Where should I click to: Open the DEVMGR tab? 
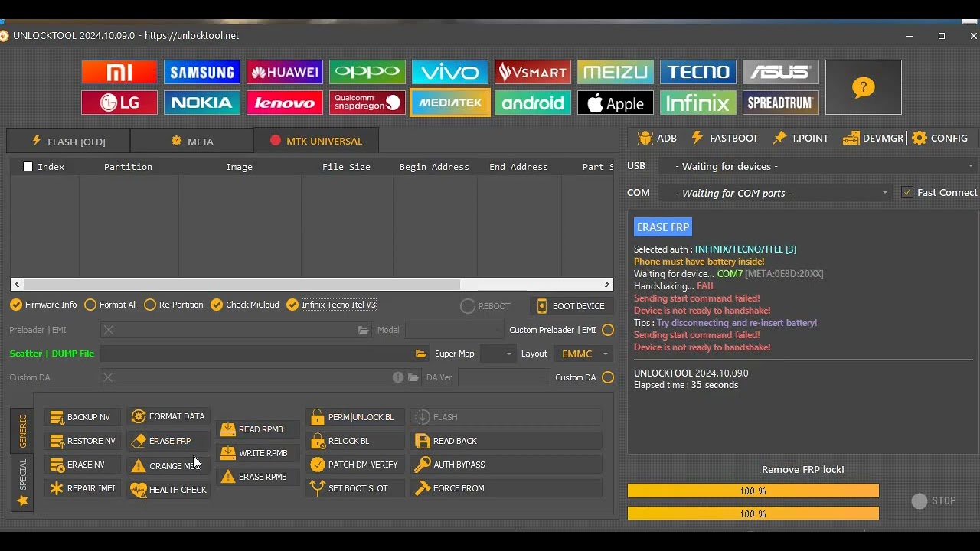tap(874, 138)
